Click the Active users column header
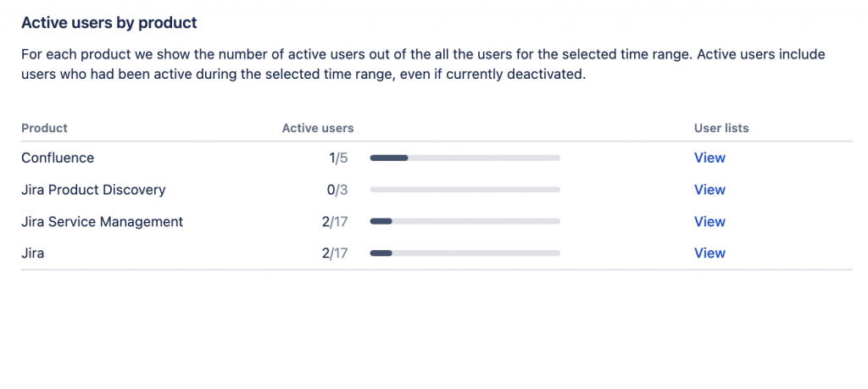The width and height of the screenshot is (868, 389). (x=318, y=128)
